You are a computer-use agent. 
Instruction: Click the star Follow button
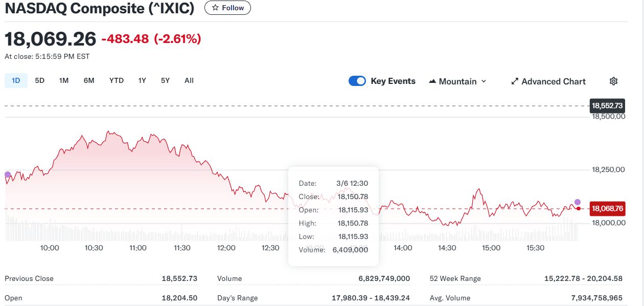pos(227,8)
